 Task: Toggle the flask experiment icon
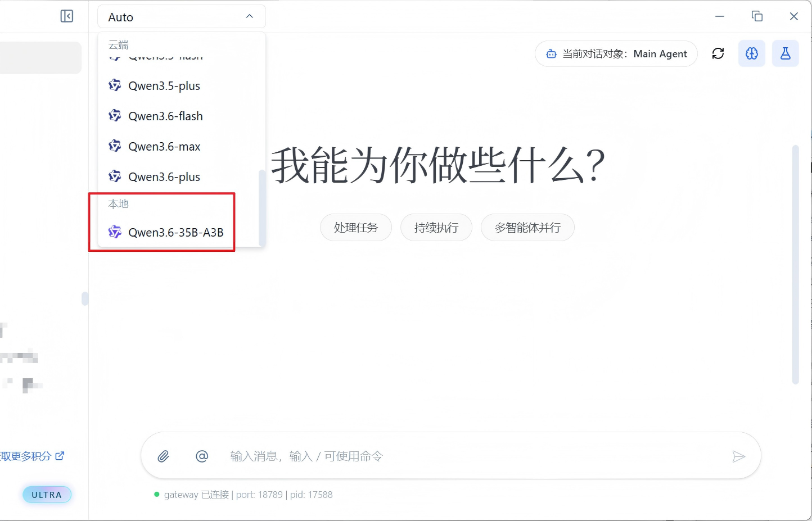tap(786, 54)
